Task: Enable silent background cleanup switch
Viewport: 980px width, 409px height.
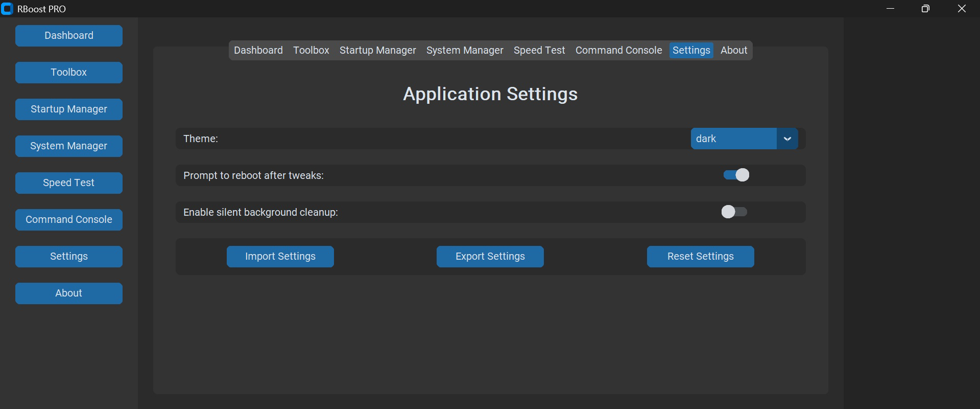Action: [734, 212]
